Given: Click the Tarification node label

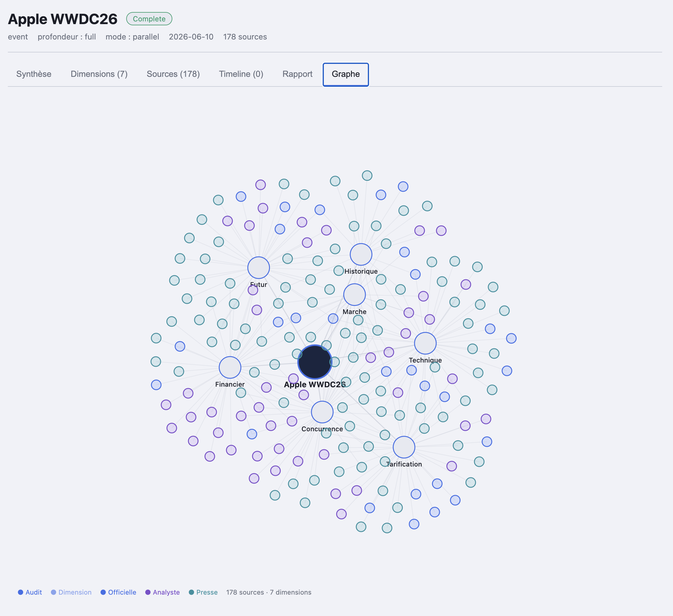Looking at the screenshot, I should point(404,464).
